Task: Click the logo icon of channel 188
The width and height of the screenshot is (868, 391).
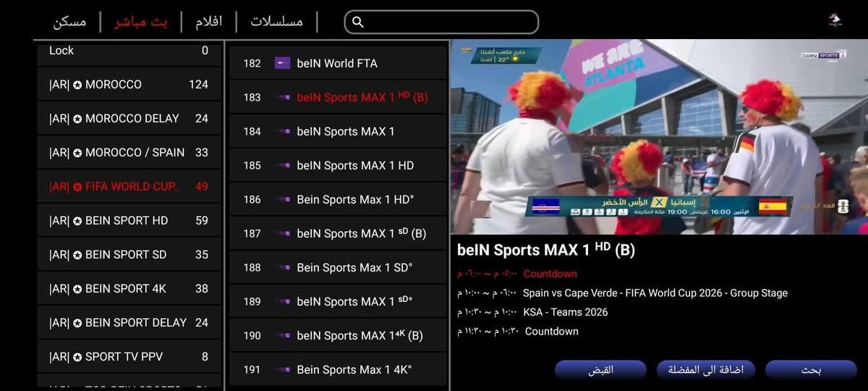Action: pyautogui.click(x=283, y=267)
